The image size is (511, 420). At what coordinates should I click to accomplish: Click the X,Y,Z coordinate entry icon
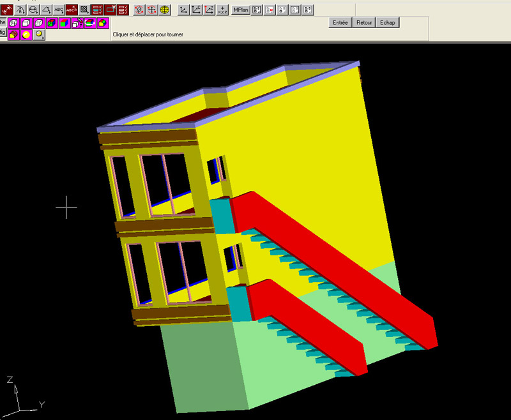(222, 10)
